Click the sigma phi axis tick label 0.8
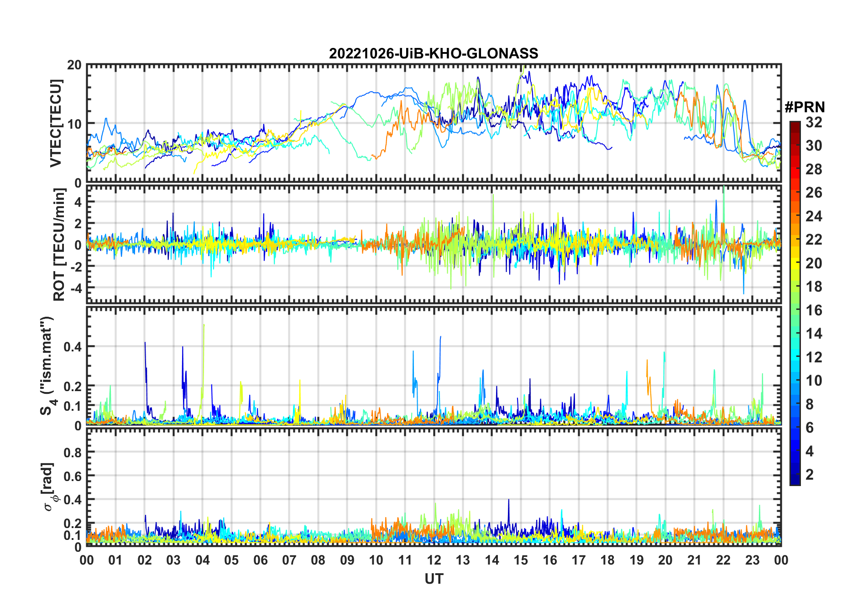Image resolution: width=868 pixels, height=607 pixels. (x=73, y=452)
